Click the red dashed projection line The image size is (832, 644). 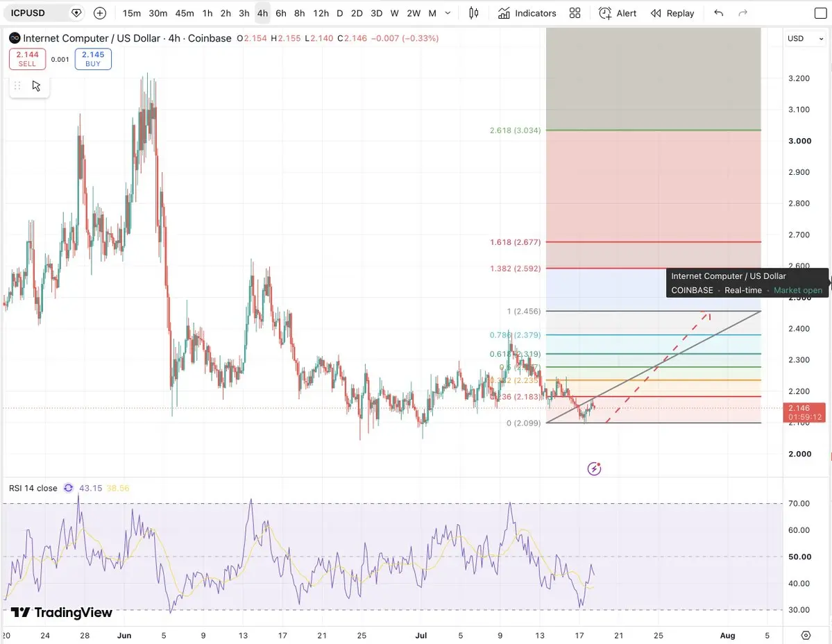click(x=657, y=367)
